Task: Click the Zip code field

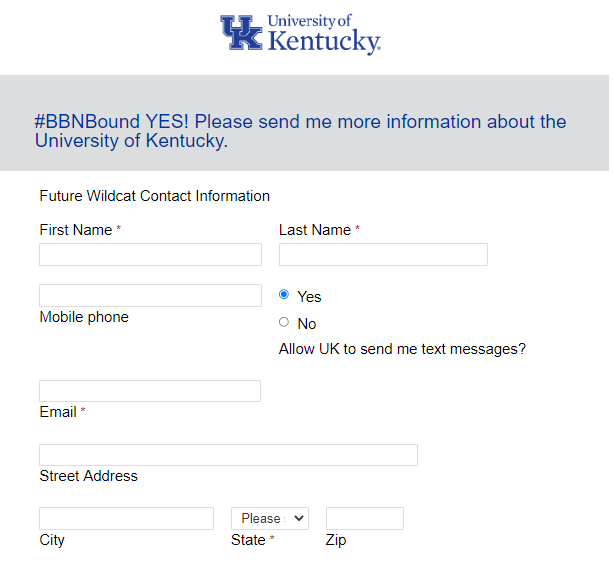Action: [365, 518]
